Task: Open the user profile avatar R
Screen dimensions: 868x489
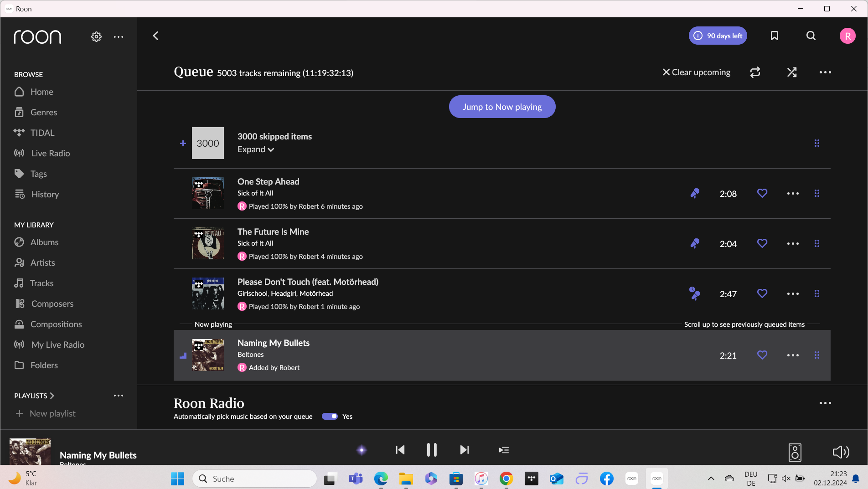Action: (x=847, y=36)
